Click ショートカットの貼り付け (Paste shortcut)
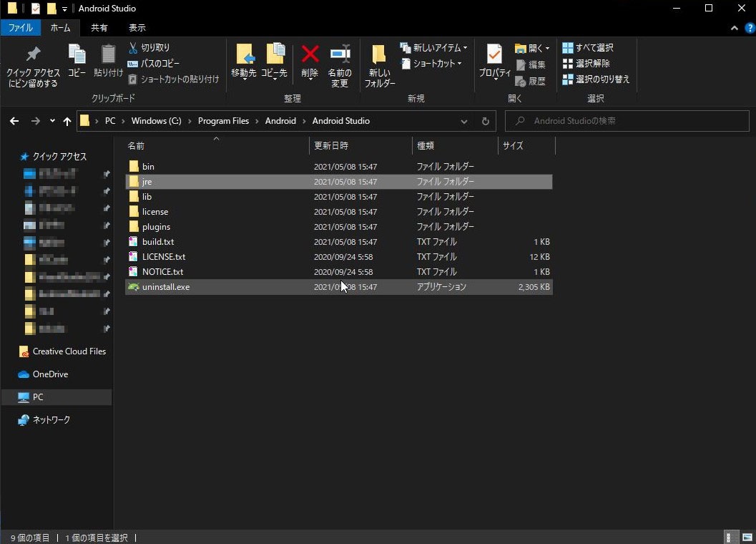The image size is (756, 544). tap(174, 79)
